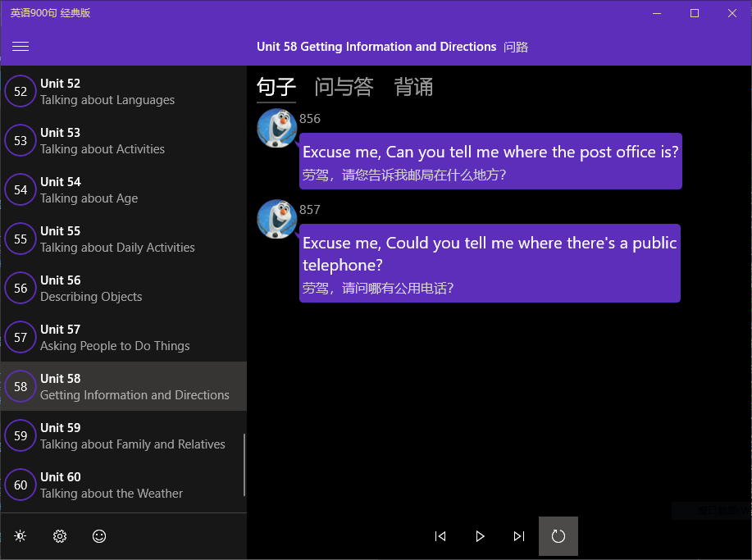Select Unit 58 Getting Information and Directions

(124, 386)
